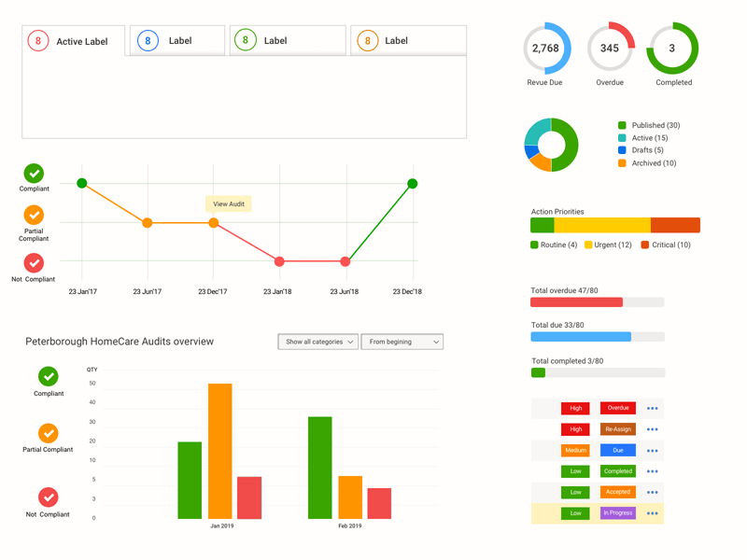Click the red Not Compliant icon beside bar chart
The height and width of the screenshot is (560, 747).
[x=49, y=497]
